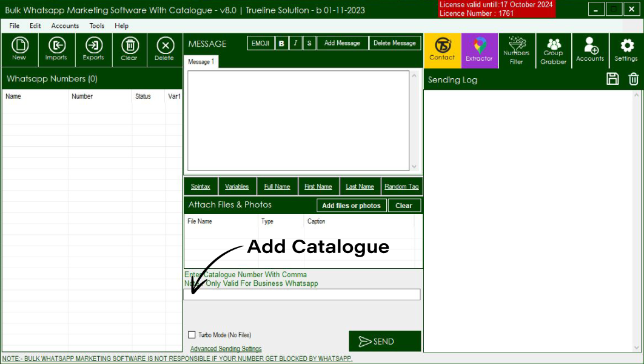This screenshot has width=644, height=364.
Task: Click the Delete Message button
Action: pyautogui.click(x=395, y=43)
